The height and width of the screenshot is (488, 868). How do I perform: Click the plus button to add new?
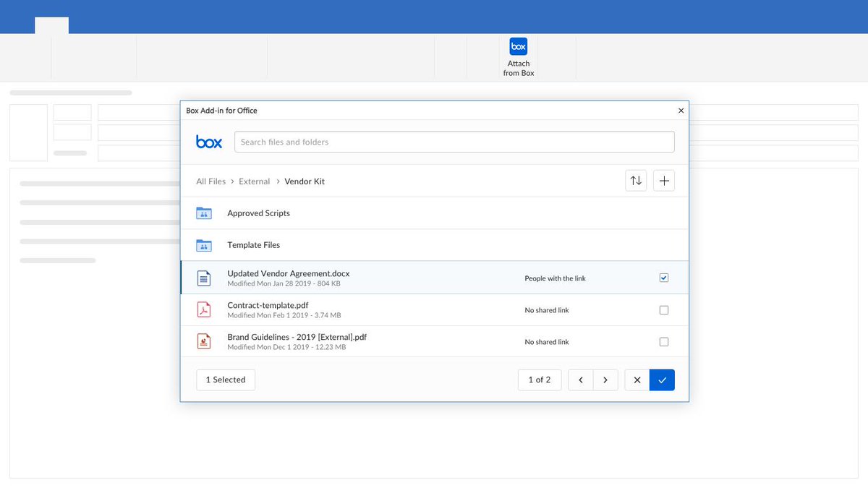(664, 181)
